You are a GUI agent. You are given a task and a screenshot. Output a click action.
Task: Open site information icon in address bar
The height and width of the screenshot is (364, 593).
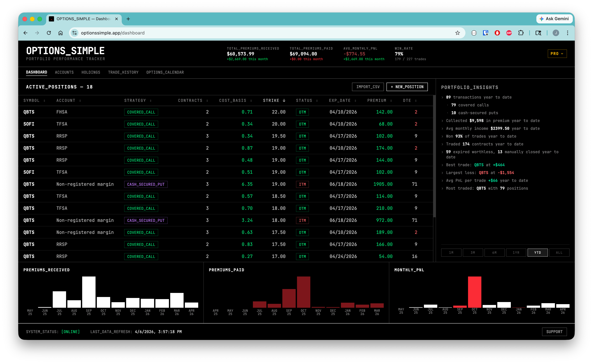pyautogui.click(x=75, y=33)
